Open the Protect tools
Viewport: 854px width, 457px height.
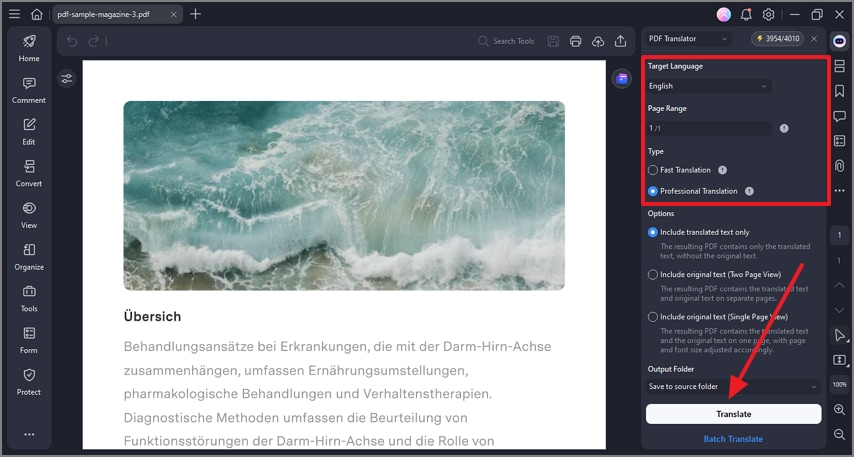pyautogui.click(x=29, y=382)
